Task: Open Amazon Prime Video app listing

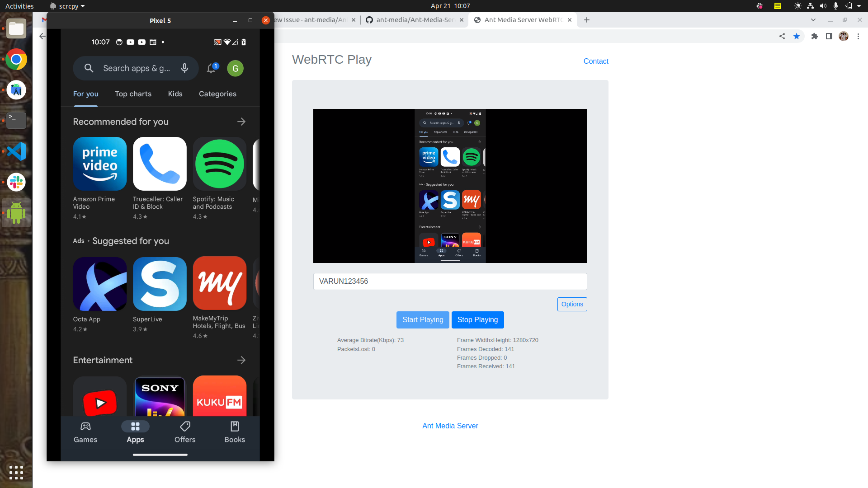Action: click(99, 164)
